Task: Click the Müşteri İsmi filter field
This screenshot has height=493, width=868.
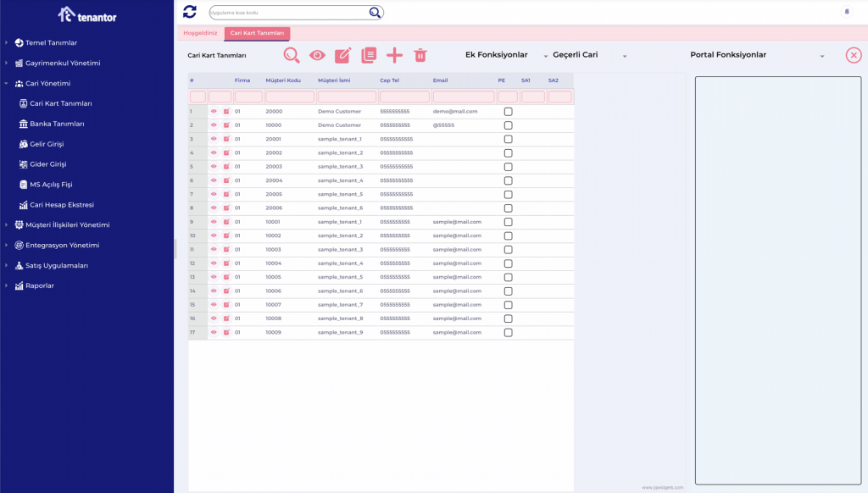Action: click(347, 97)
